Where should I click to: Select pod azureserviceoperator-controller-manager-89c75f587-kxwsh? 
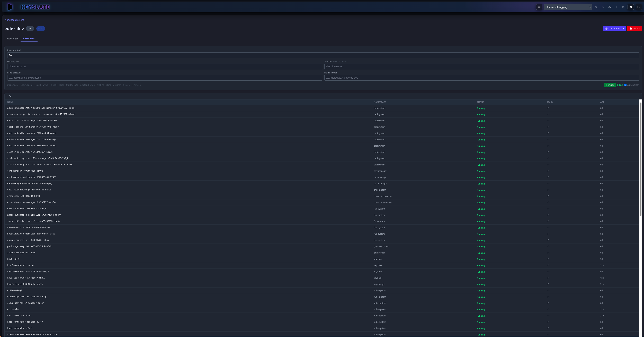coord(322,108)
